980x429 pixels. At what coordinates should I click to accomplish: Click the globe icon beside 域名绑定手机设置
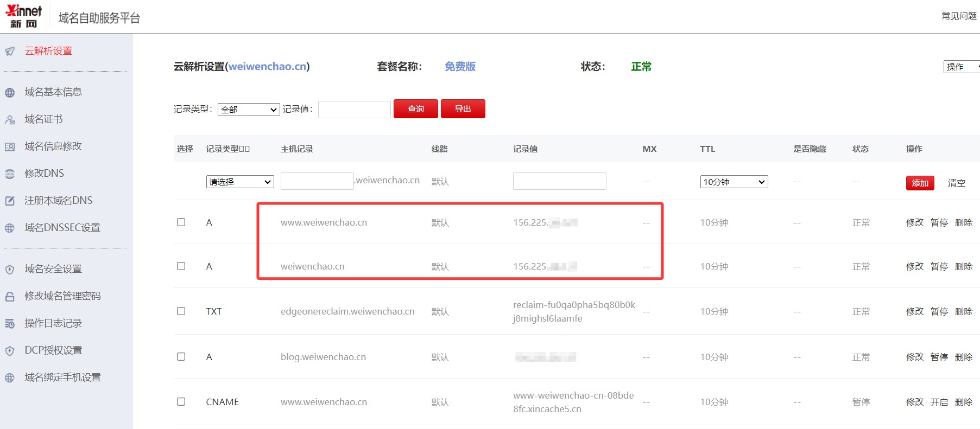tap(10, 378)
